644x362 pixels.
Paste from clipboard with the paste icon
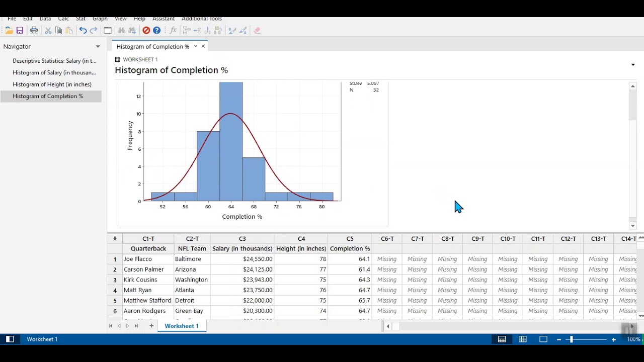(x=69, y=31)
